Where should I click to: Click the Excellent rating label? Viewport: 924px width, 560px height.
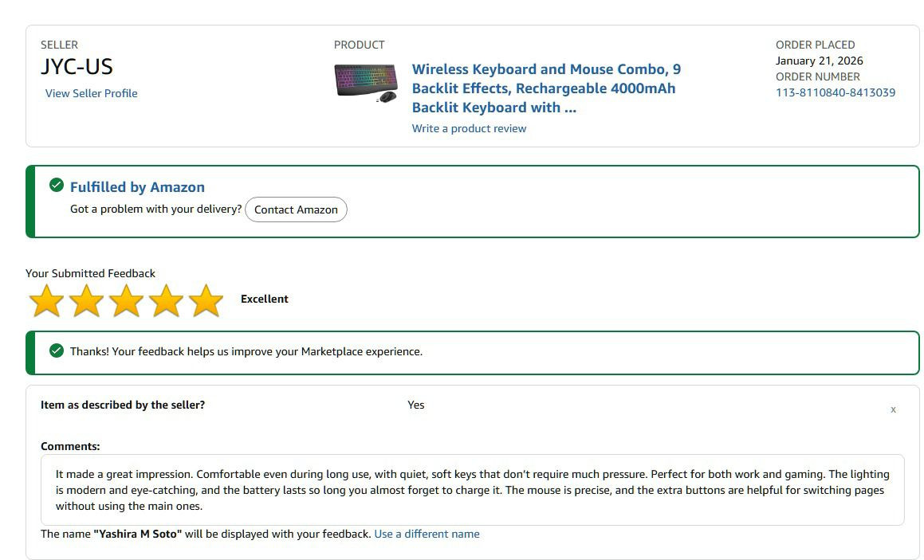(265, 299)
